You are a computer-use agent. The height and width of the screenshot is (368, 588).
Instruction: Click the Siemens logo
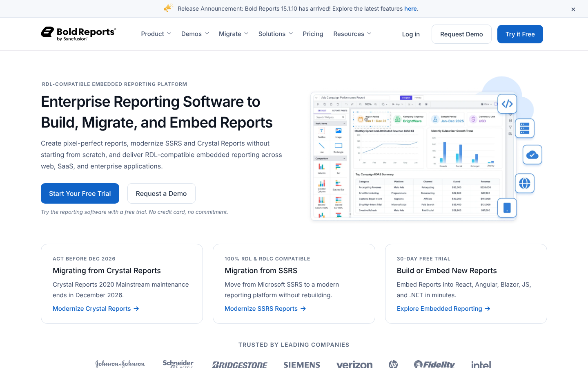(302, 364)
